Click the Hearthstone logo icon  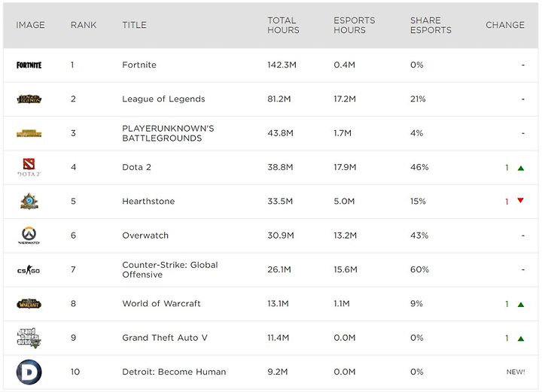(x=29, y=202)
